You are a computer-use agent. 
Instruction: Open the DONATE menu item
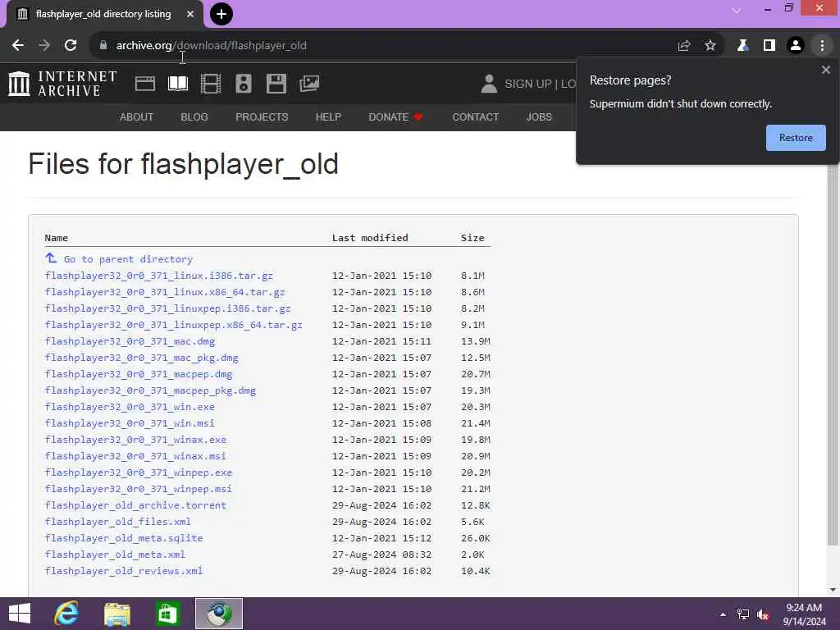click(396, 116)
